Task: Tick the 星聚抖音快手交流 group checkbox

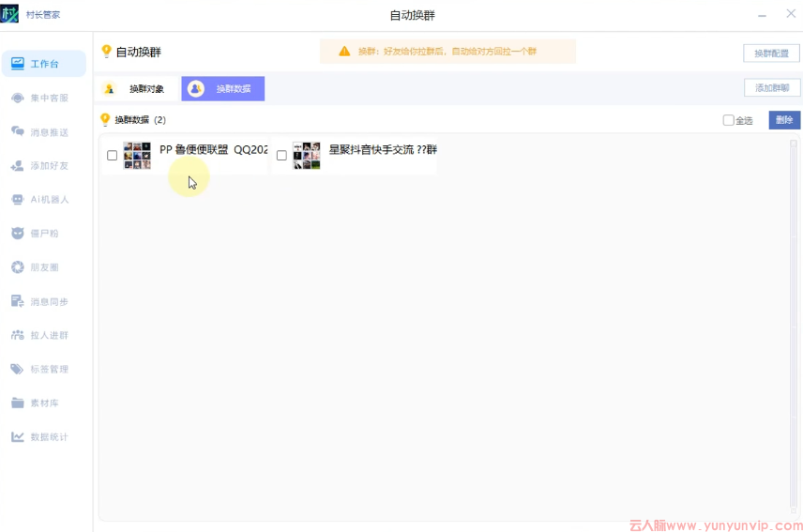Action: pyautogui.click(x=281, y=156)
